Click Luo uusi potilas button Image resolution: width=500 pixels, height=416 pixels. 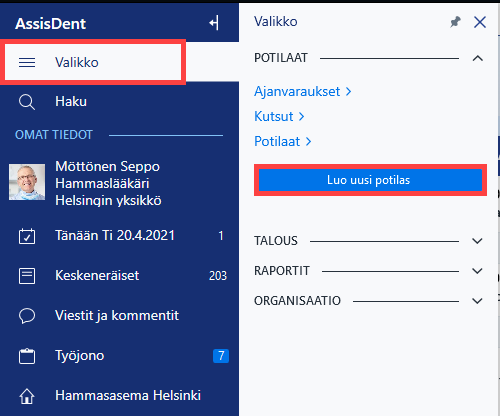pyautogui.click(x=370, y=180)
